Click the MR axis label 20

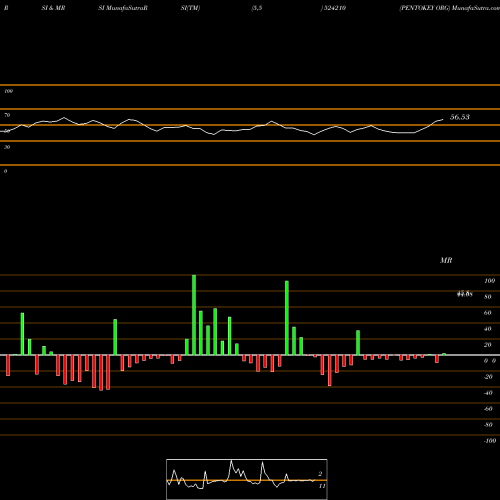tap(488, 345)
